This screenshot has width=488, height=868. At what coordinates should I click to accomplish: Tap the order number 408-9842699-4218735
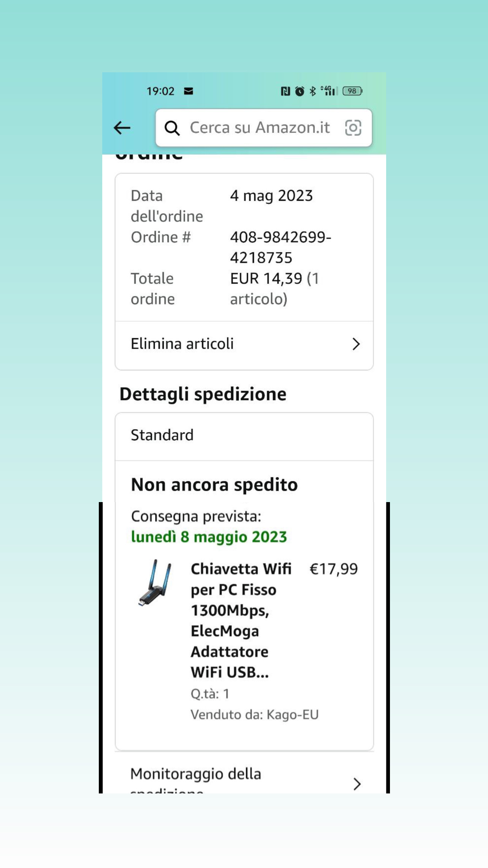coord(280,247)
